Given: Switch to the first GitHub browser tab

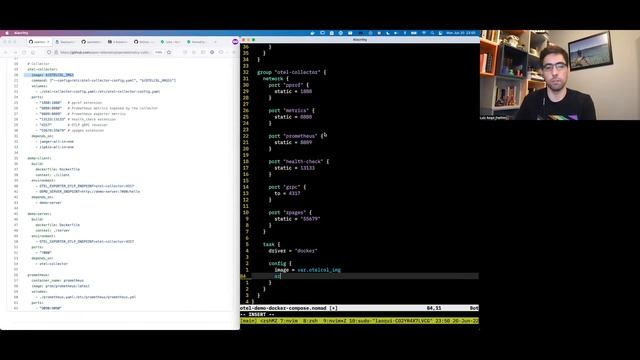Looking at the screenshot, I should (39, 42).
